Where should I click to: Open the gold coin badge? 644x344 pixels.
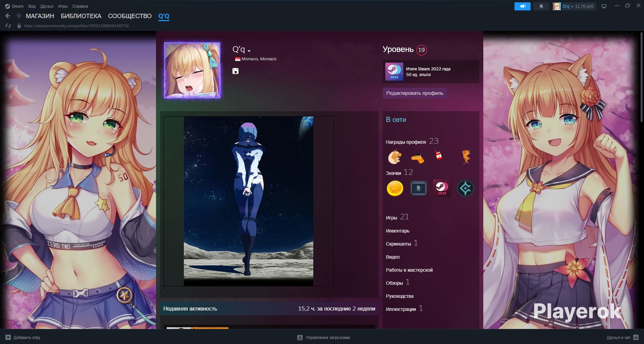pyautogui.click(x=395, y=189)
